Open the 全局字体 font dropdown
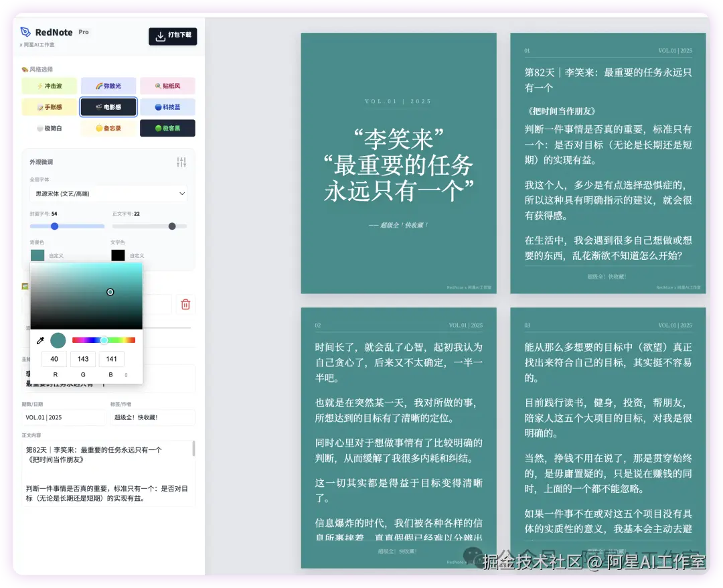 pyautogui.click(x=108, y=194)
